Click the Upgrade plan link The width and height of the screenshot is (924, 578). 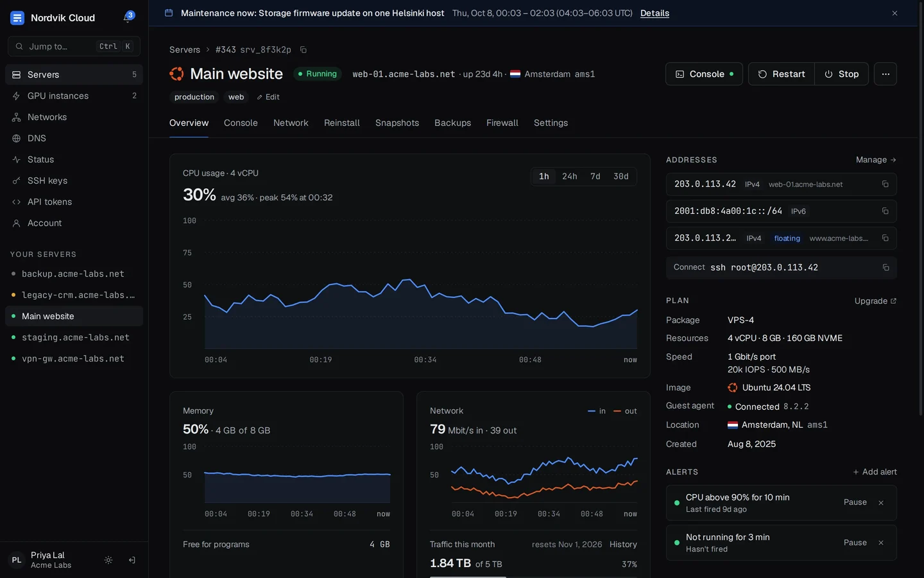coord(875,301)
